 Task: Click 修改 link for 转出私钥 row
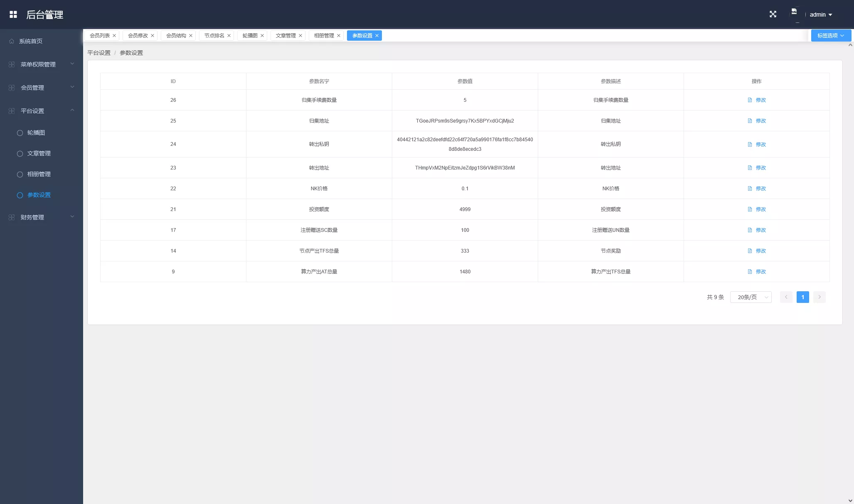tap(760, 145)
